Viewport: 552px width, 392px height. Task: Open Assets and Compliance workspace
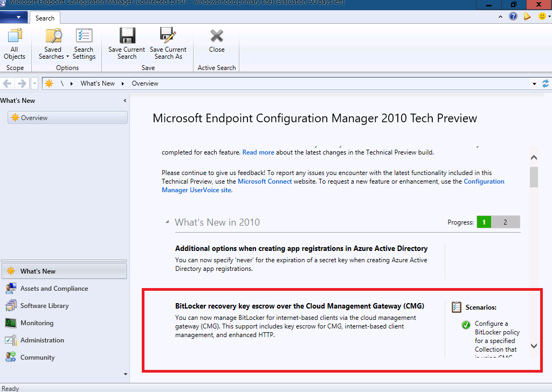64,288
